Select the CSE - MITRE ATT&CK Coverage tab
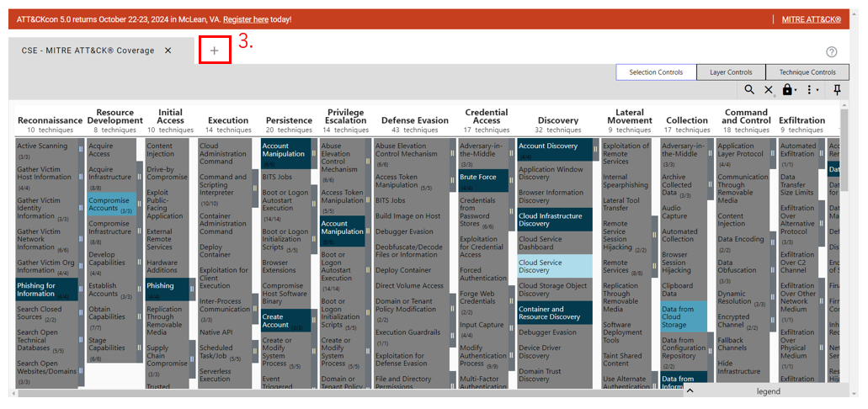The image size is (868, 409). (88, 50)
